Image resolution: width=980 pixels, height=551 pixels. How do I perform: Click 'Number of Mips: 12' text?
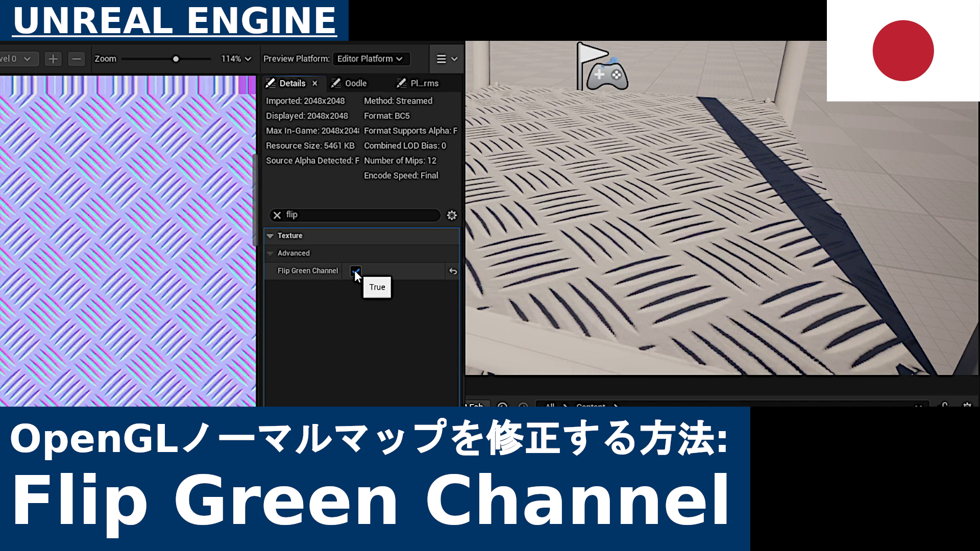click(400, 161)
